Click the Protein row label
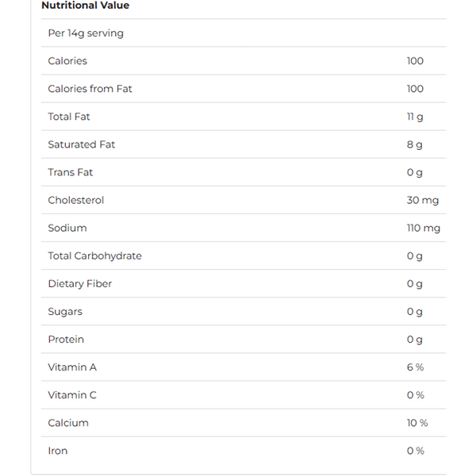 tap(66, 339)
